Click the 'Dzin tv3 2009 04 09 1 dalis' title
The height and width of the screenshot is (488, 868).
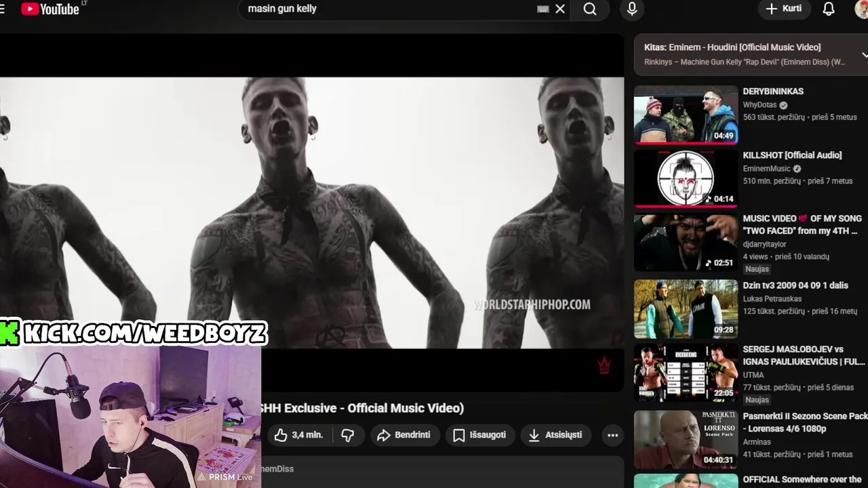795,285
